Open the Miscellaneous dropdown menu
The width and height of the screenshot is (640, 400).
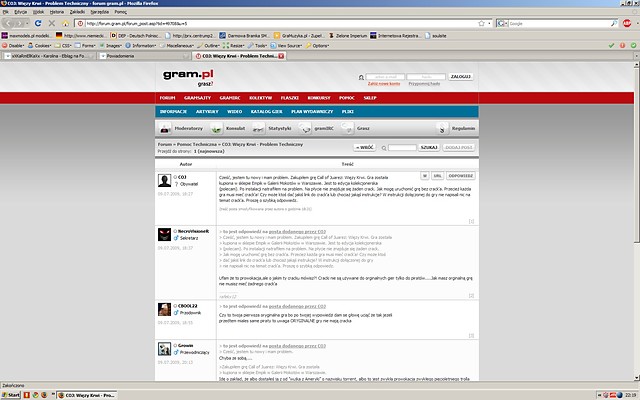coord(177,46)
